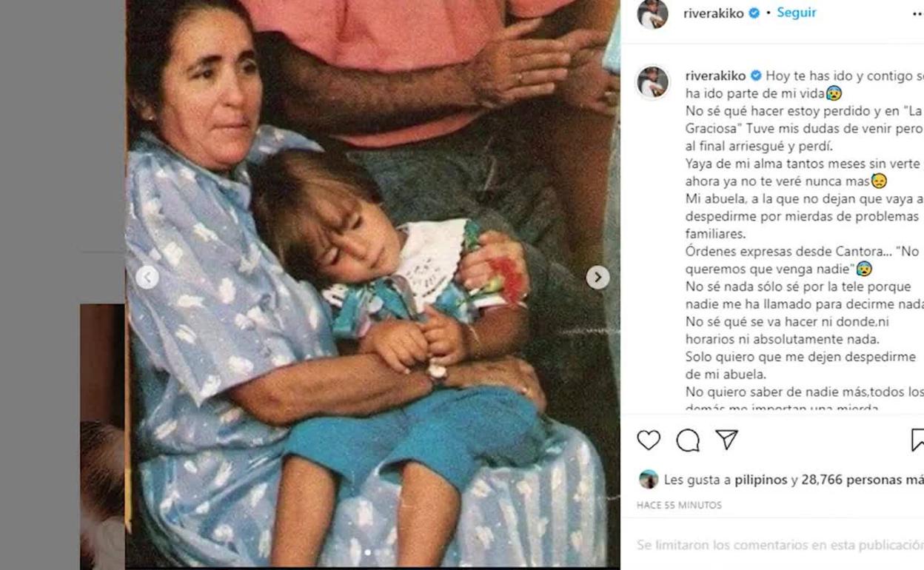Open the HACE 55 MINUTOS timestamp
The image size is (924, 570).
[x=679, y=505]
